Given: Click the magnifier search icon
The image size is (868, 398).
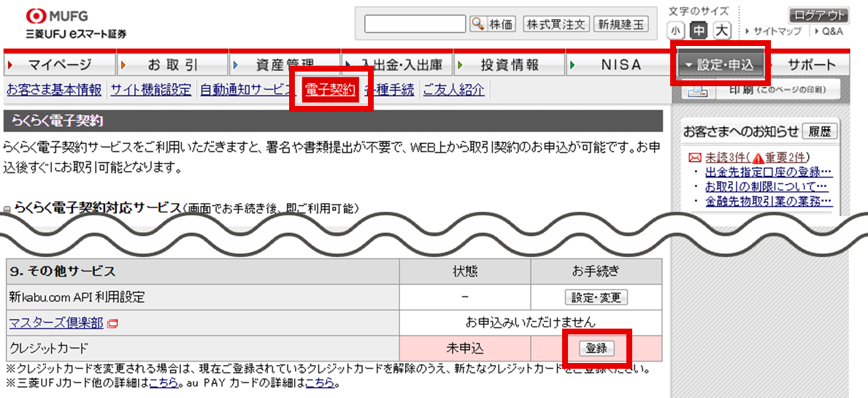Looking at the screenshot, I should [477, 24].
